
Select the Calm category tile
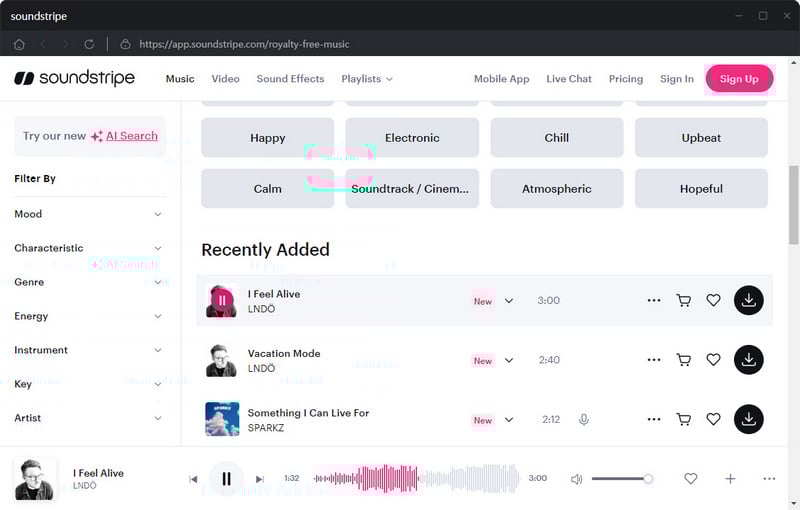pos(267,189)
